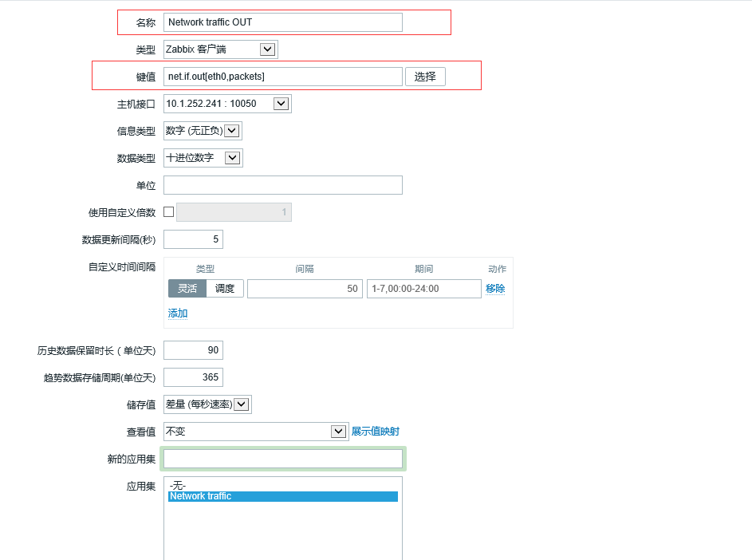
Task: Open the 主机接口 dropdown showing 10.1.252.241 : 10050
Action: click(227, 104)
